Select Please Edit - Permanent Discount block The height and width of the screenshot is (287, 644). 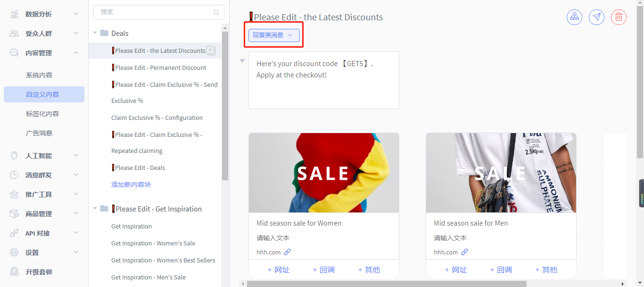[159, 68]
